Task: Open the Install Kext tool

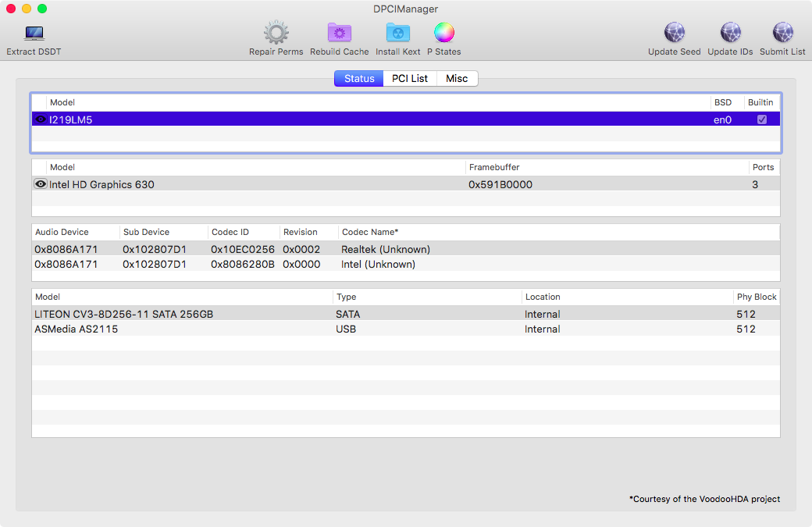Action: (397, 33)
